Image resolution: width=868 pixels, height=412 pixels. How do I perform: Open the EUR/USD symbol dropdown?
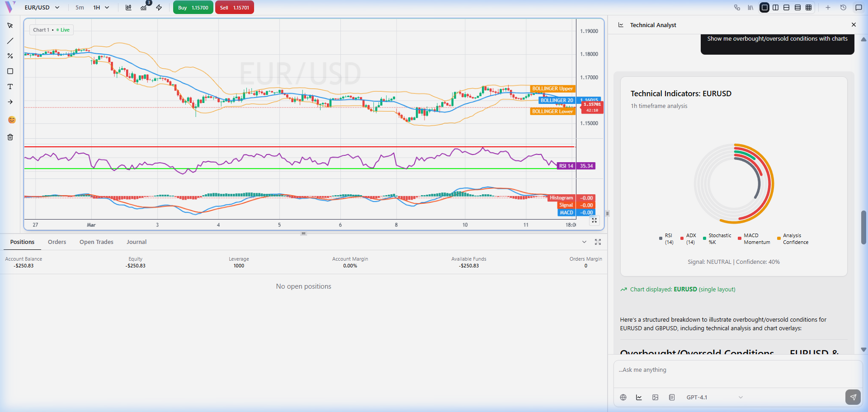coord(42,8)
